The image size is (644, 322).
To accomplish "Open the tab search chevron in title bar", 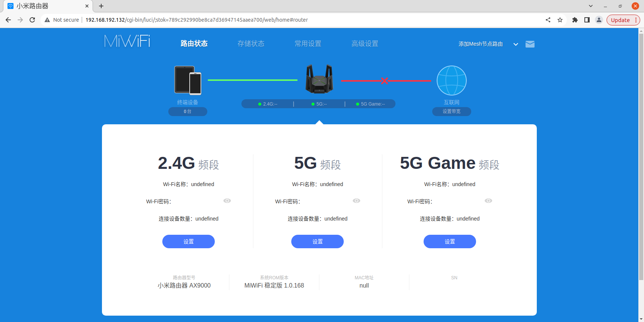I will pyautogui.click(x=591, y=6).
